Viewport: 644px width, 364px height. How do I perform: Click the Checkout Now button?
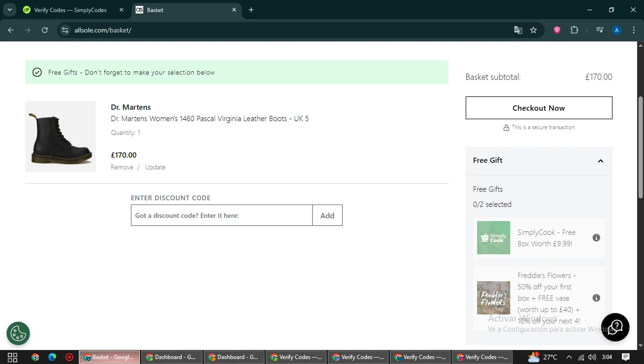tap(539, 108)
